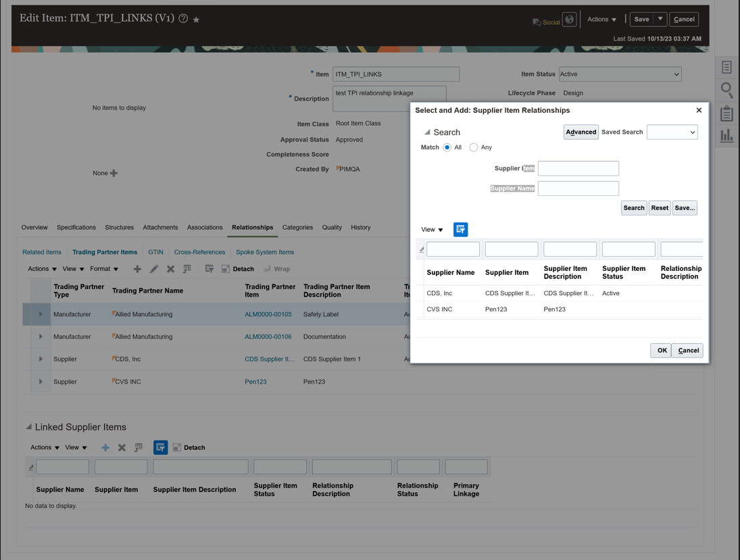Click the freeze columns icon in Trading Partner toolbar

point(187,269)
